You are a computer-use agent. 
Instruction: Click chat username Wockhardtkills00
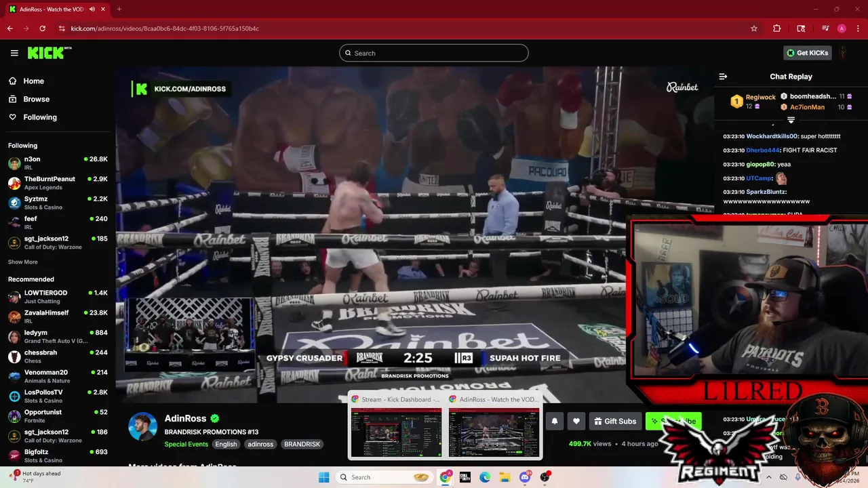coord(772,136)
